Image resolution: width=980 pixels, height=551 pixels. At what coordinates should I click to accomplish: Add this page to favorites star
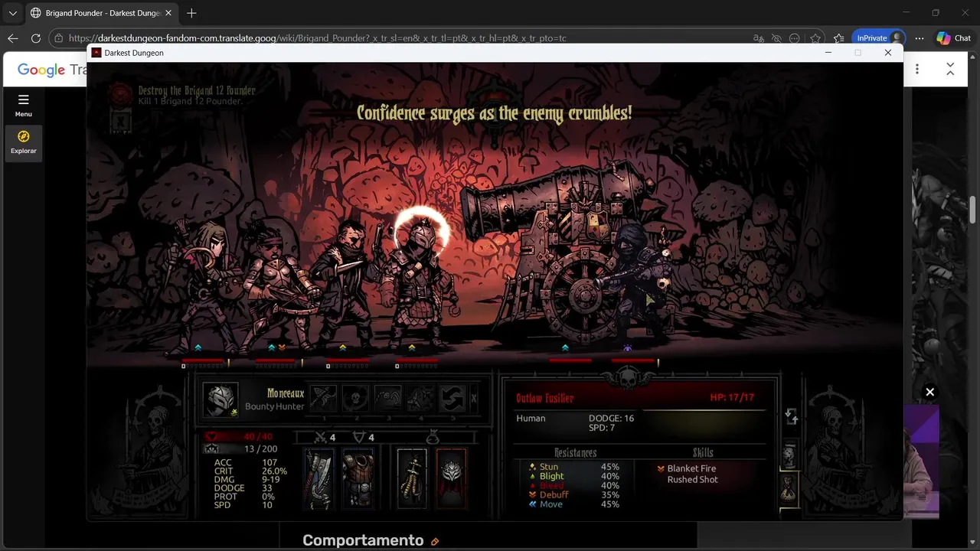pos(815,38)
